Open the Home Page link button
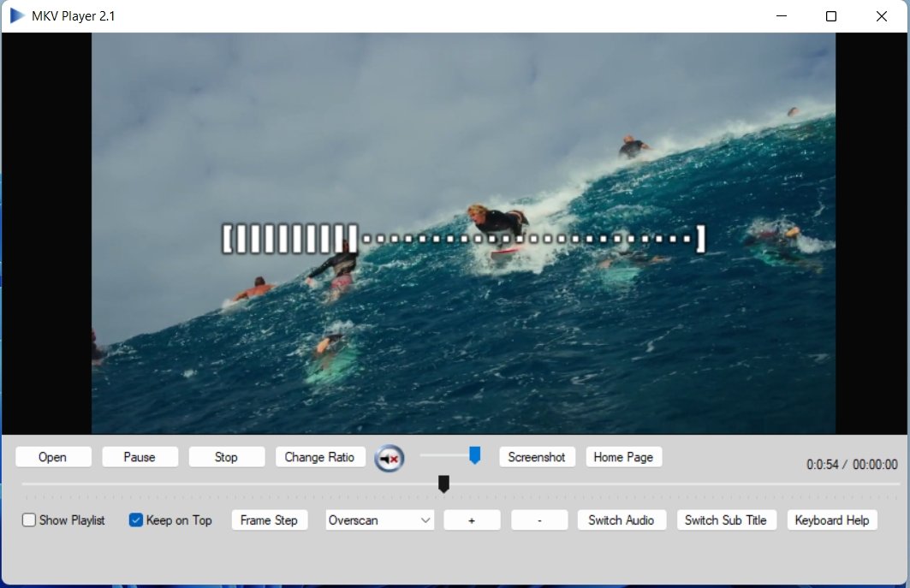This screenshot has width=910, height=588. pos(624,457)
